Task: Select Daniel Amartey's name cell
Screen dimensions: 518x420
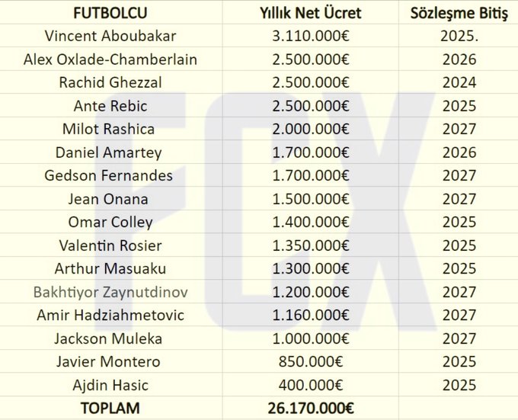Action: pyautogui.click(x=109, y=152)
